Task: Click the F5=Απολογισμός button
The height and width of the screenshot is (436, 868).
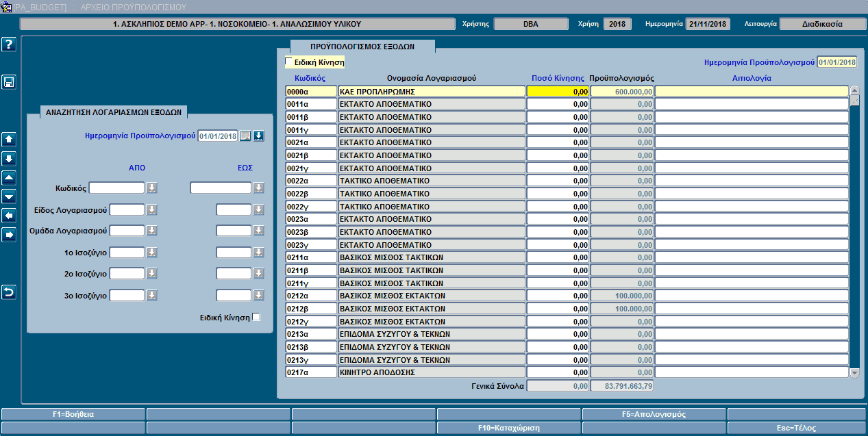Action: pyautogui.click(x=654, y=414)
